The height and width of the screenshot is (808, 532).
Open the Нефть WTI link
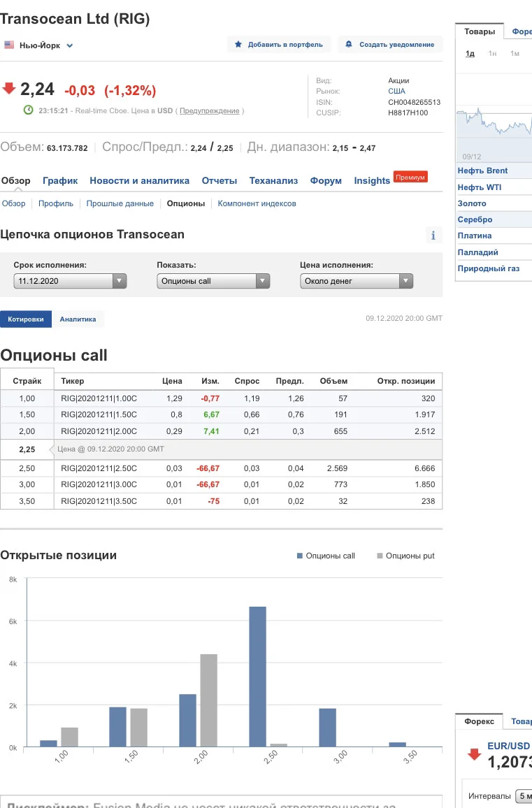(480, 187)
